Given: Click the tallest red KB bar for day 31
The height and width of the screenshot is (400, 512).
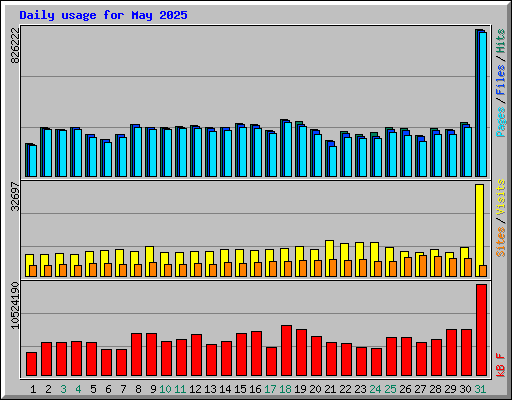Looking at the screenshot, I should pyautogui.click(x=481, y=330).
